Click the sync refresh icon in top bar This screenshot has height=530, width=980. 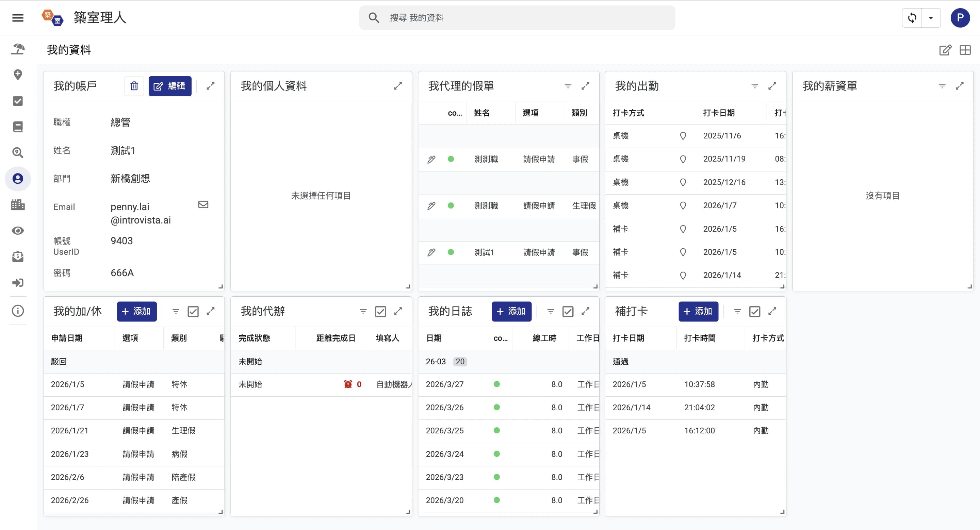point(912,18)
